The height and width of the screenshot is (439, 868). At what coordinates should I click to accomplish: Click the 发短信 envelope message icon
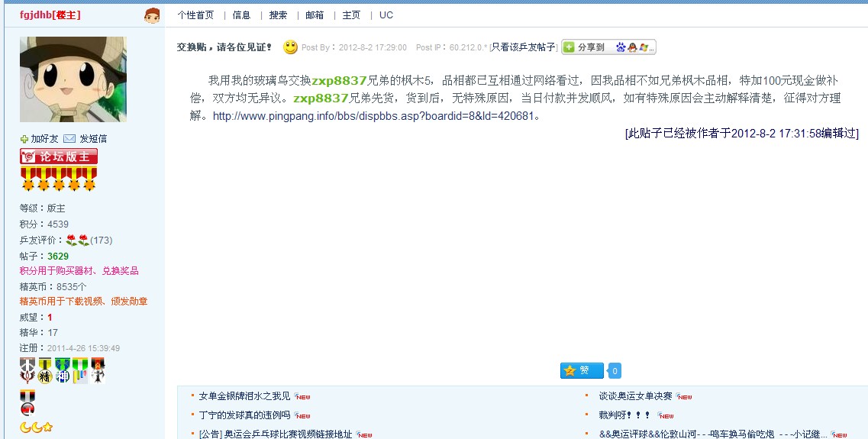point(69,139)
